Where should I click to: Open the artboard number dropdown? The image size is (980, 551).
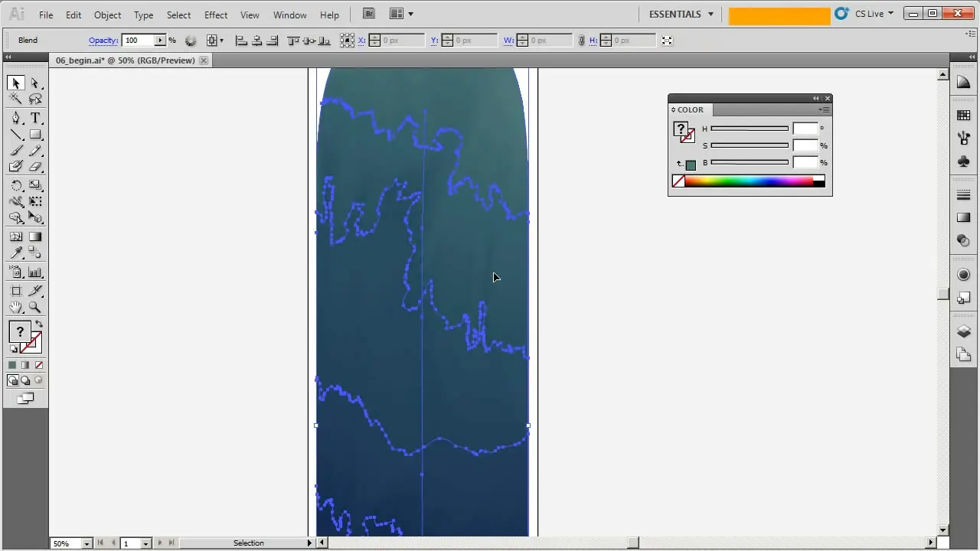click(x=145, y=543)
